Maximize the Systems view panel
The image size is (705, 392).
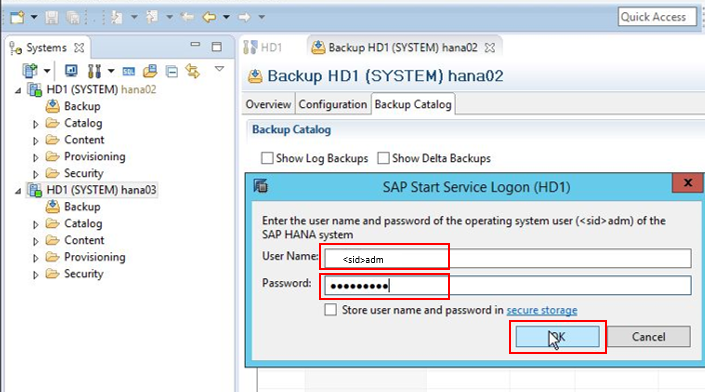[217, 46]
